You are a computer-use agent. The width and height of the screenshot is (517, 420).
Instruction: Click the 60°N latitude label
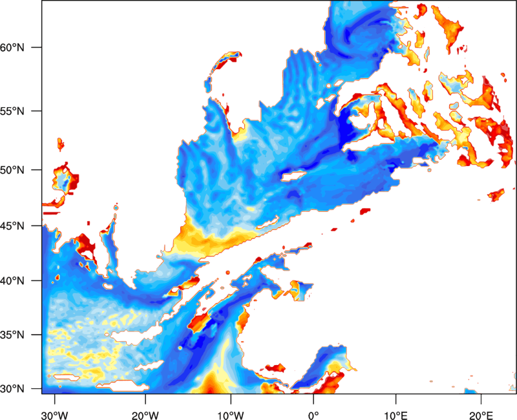[x=12, y=48]
